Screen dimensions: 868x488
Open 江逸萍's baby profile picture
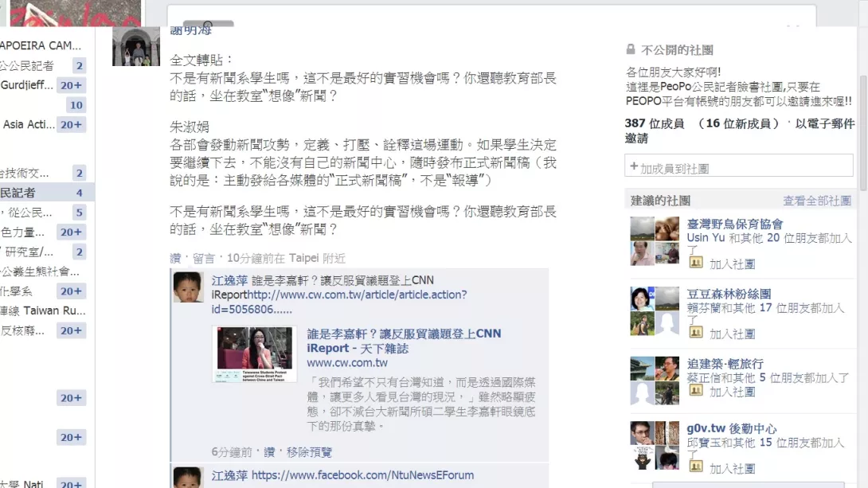(x=188, y=287)
